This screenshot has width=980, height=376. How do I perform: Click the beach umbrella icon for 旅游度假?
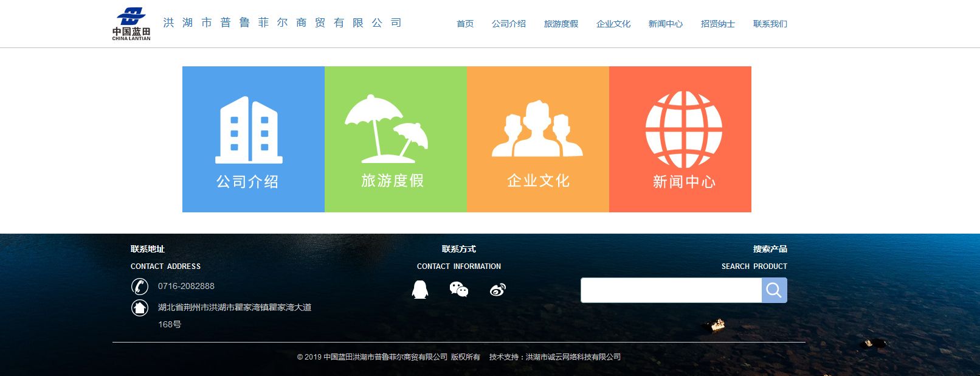(387, 129)
